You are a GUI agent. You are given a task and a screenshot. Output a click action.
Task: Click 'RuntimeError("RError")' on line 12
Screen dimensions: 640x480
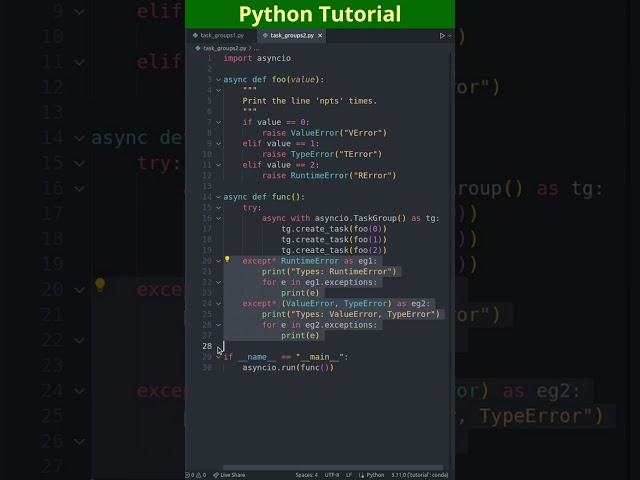(x=343, y=176)
